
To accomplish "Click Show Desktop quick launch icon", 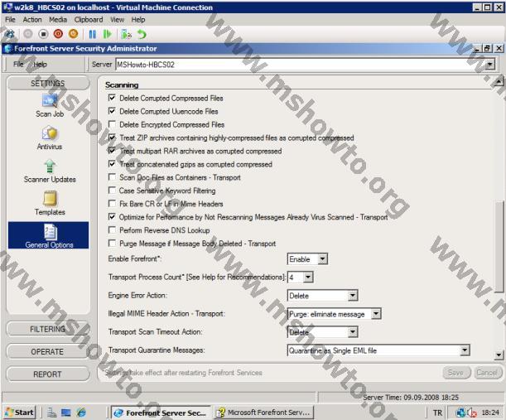I will tap(66, 413).
